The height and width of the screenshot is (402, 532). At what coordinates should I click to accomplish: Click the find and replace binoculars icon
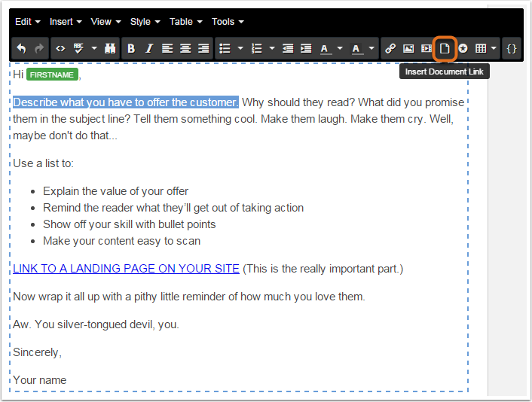click(110, 49)
